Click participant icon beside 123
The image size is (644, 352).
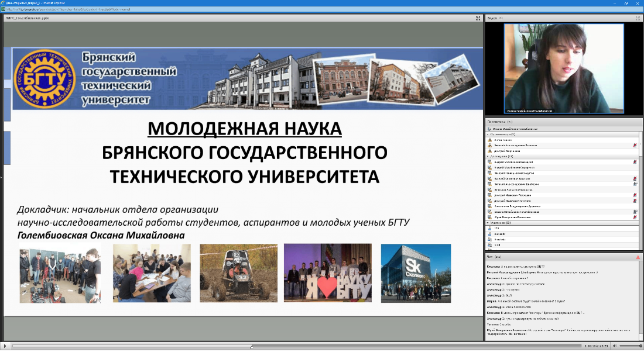(489, 229)
